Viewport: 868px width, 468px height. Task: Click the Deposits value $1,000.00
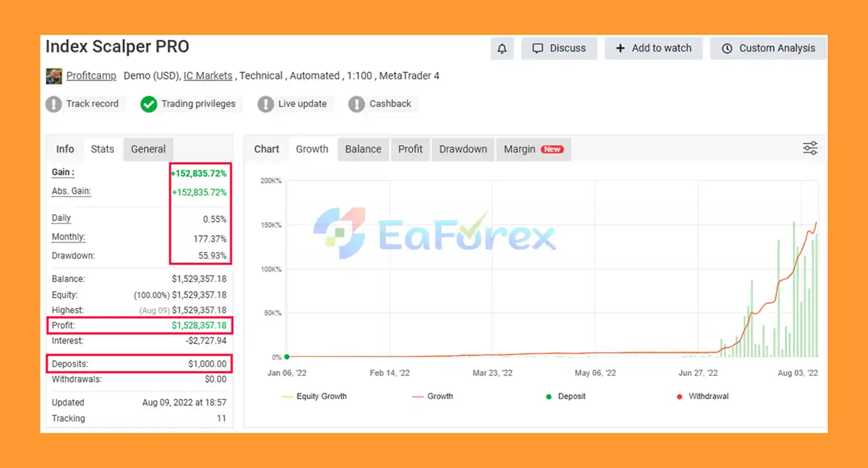coord(208,364)
